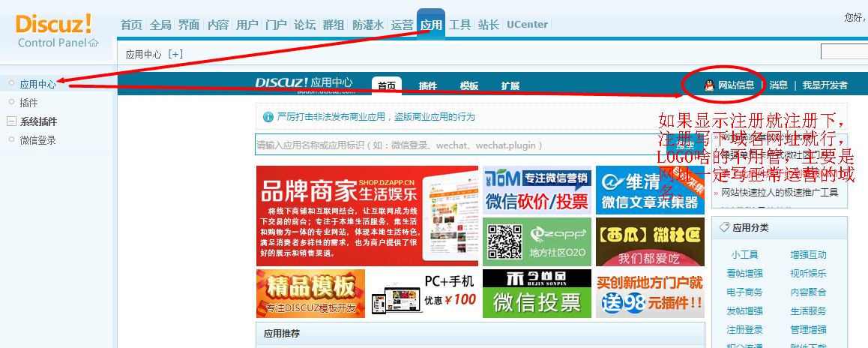The image size is (868, 348).
Task: Open the 管理增强 category
Action: [x=808, y=330]
